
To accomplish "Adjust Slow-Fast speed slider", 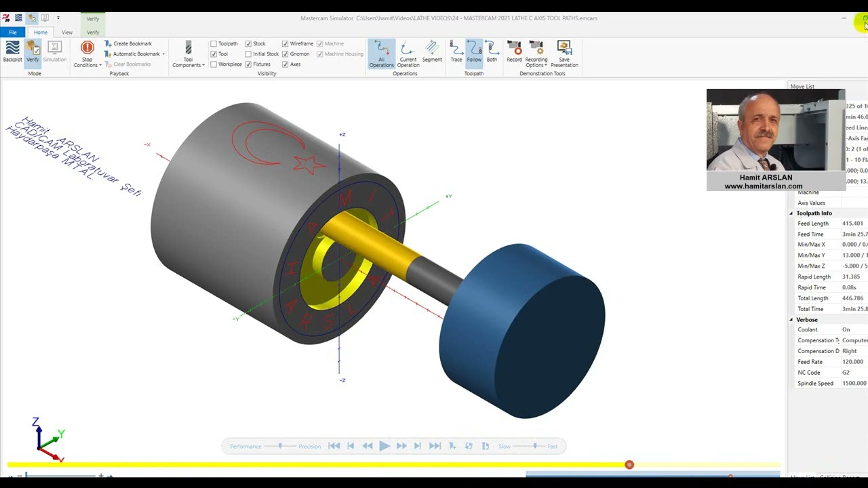I will (x=535, y=446).
